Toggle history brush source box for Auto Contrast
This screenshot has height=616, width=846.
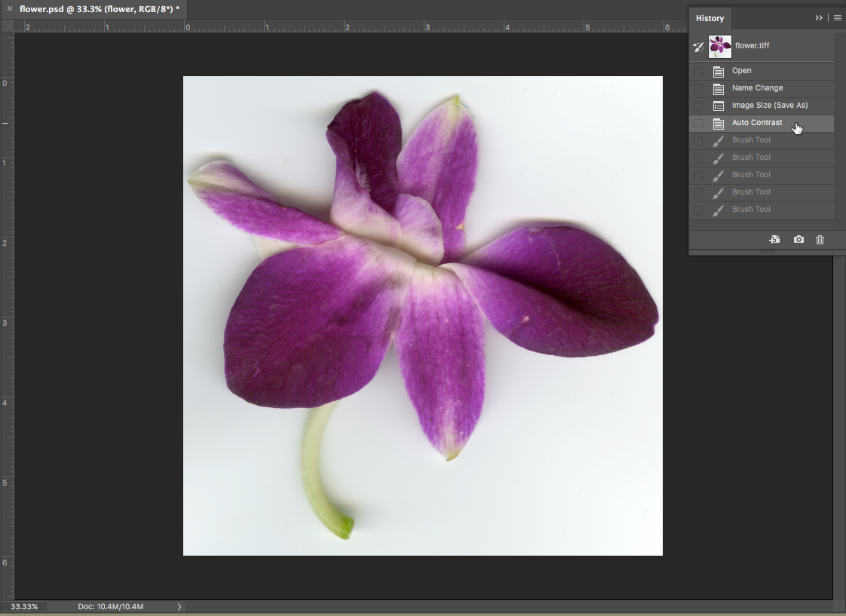[698, 124]
